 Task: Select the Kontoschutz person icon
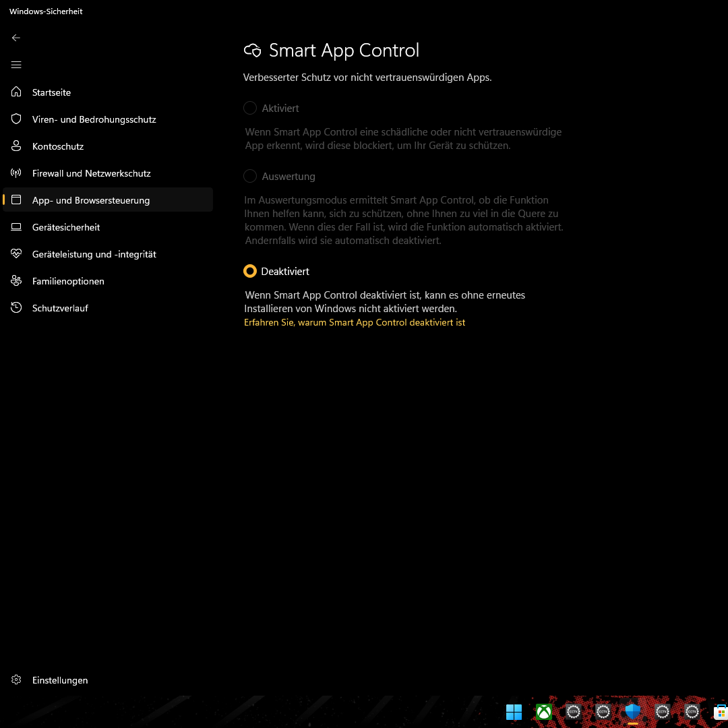(x=16, y=146)
